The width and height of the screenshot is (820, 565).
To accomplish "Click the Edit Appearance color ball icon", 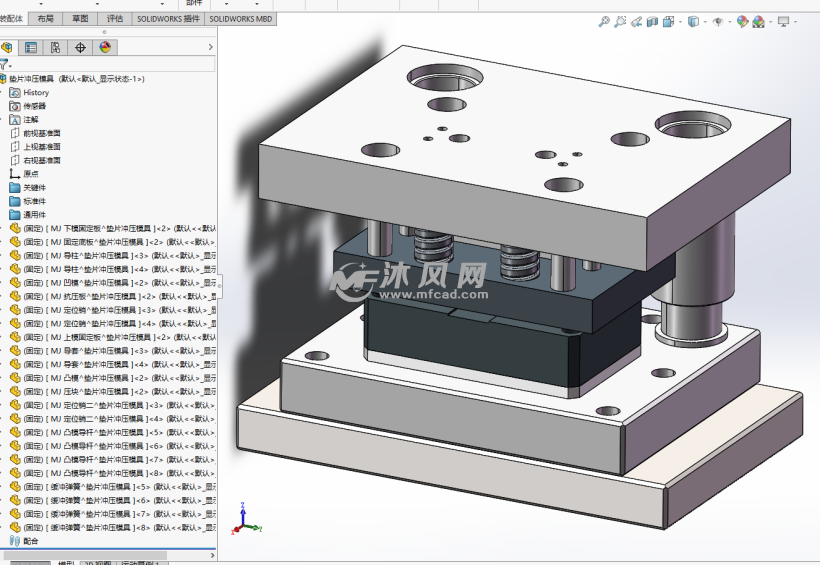I will click(742, 21).
